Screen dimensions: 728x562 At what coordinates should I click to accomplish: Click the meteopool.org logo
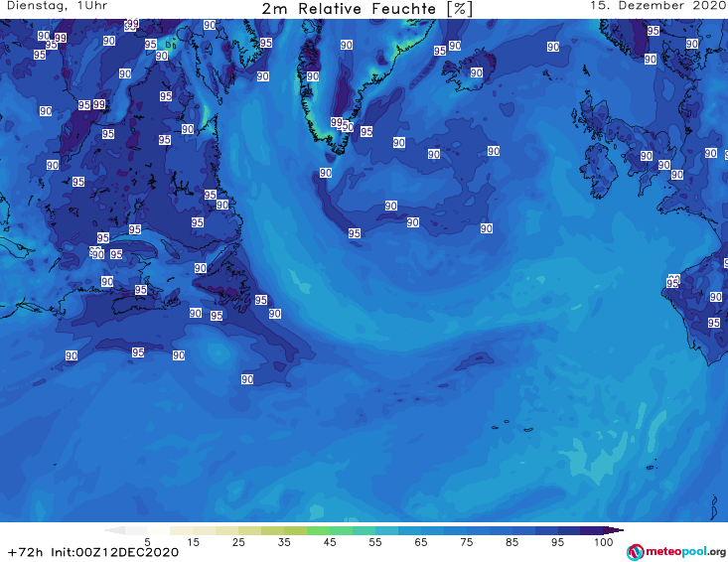676,552
